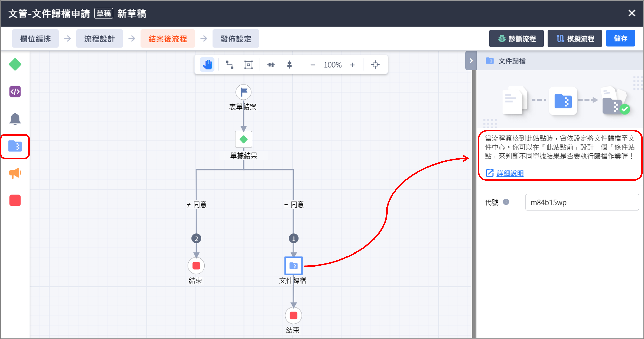Click horizontal alignment distribute icon
The height and width of the screenshot is (339, 644).
coord(271,65)
